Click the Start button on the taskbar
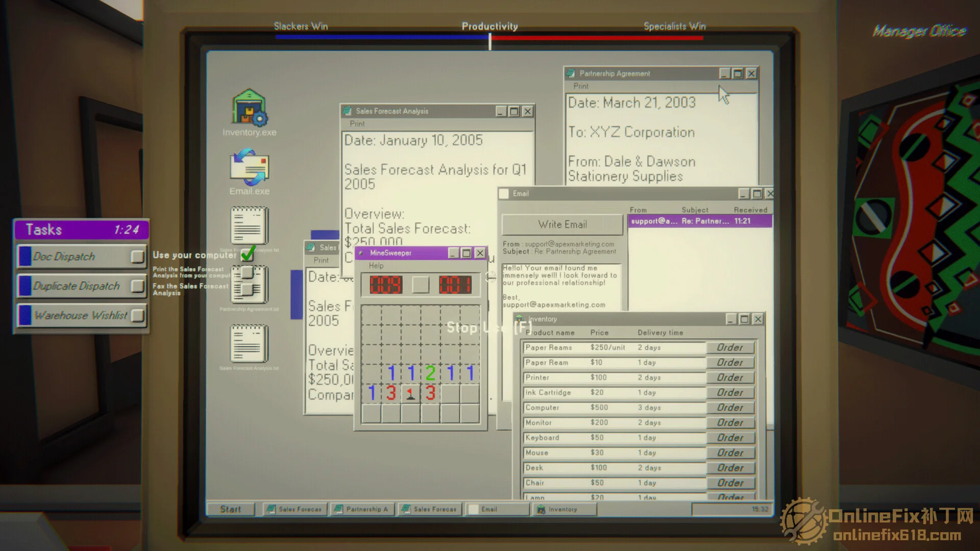 [x=230, y=509]
